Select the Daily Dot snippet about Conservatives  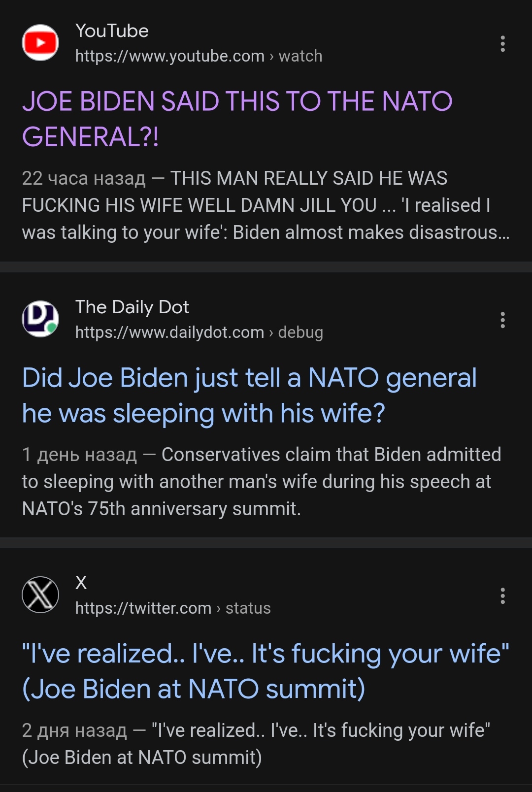click(262, 482)
